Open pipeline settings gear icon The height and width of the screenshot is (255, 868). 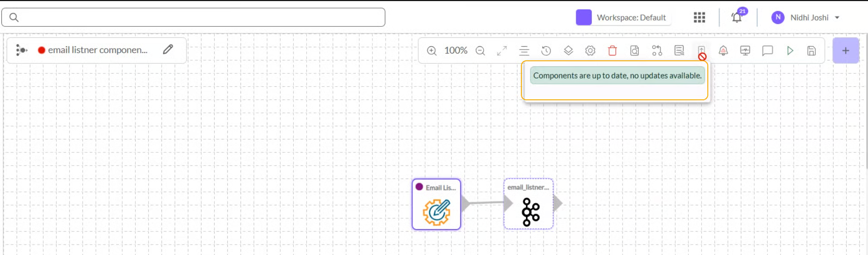[x=590, y=51]
